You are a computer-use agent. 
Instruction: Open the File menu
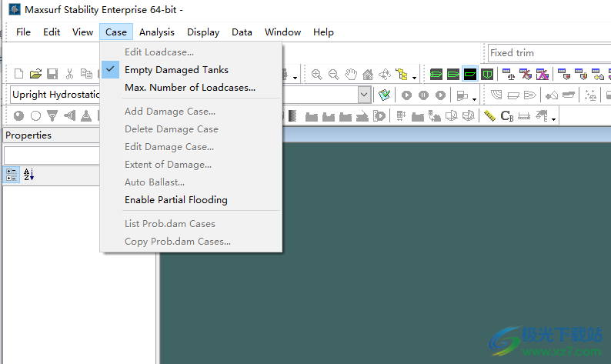point(23,32)
